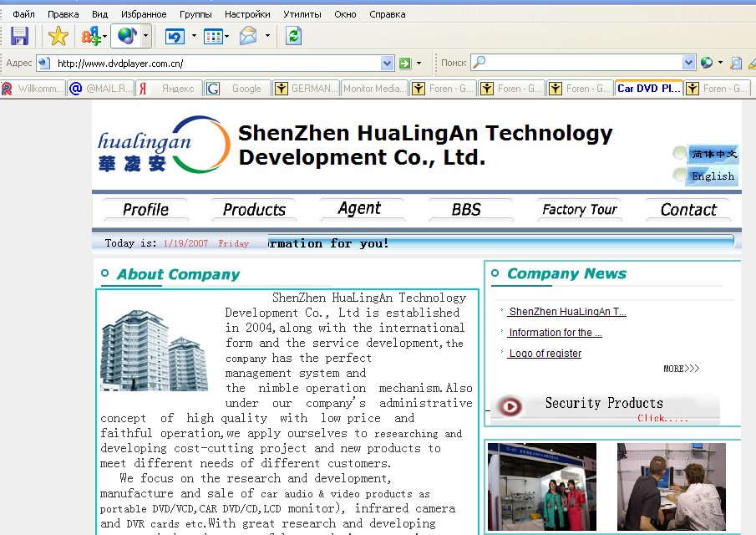
Task: Click the mail envelope toolbar icon
Action: coord(248,36)
